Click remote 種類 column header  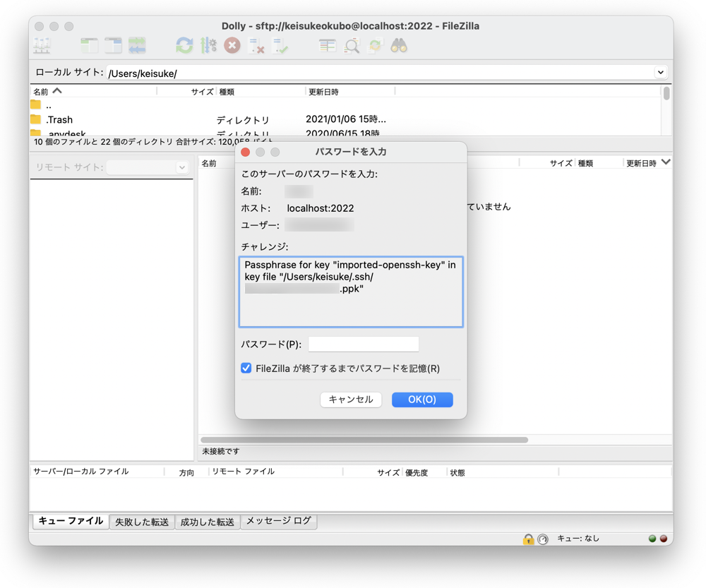coord(599,163)
